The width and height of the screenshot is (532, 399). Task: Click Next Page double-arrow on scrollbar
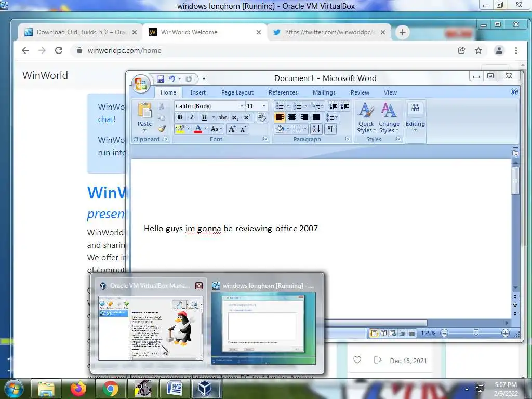click(x=515, y=313)
